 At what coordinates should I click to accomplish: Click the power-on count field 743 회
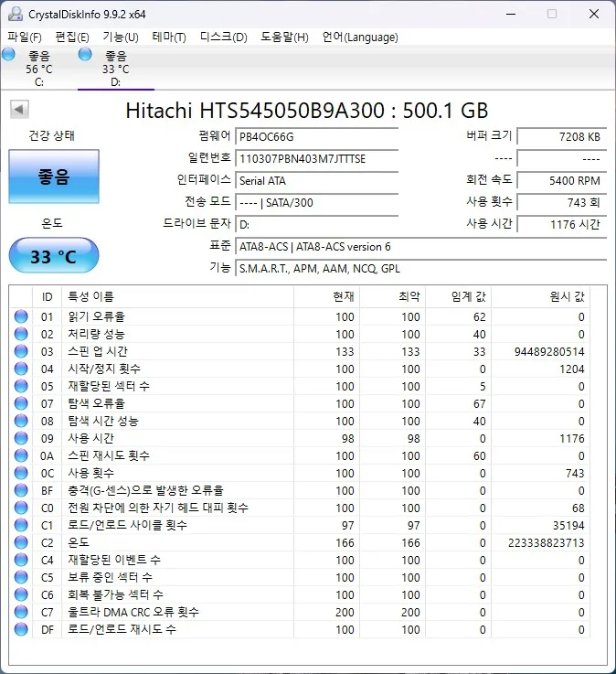click(562, 202)
